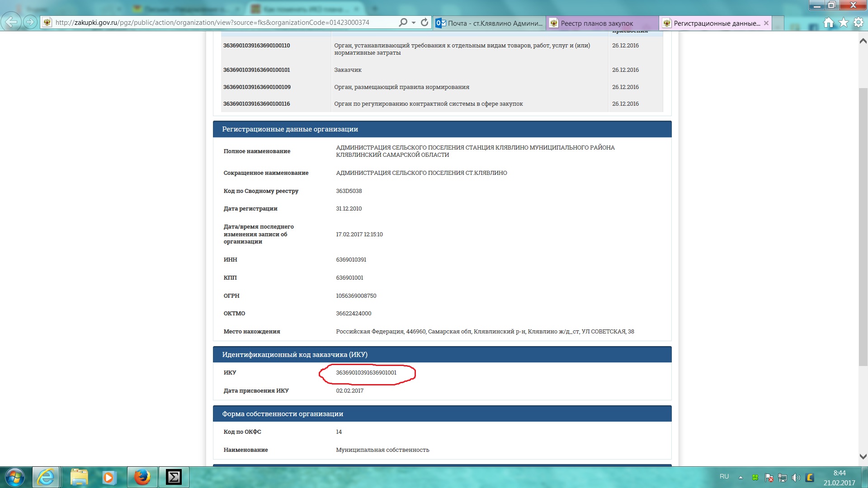Open Windows Explorer folder on taskbar

pos(79,477)
